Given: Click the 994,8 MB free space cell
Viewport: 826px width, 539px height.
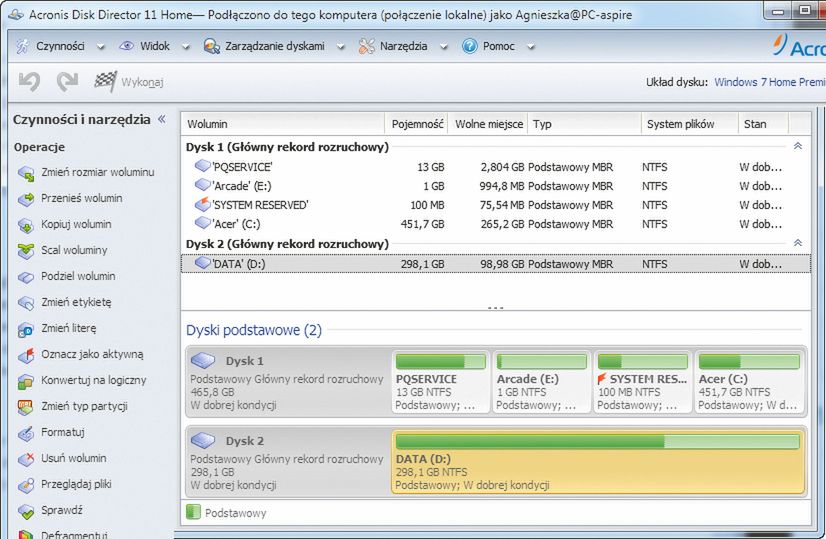Looking at the screenshot, I should click(x=502, y=186).
